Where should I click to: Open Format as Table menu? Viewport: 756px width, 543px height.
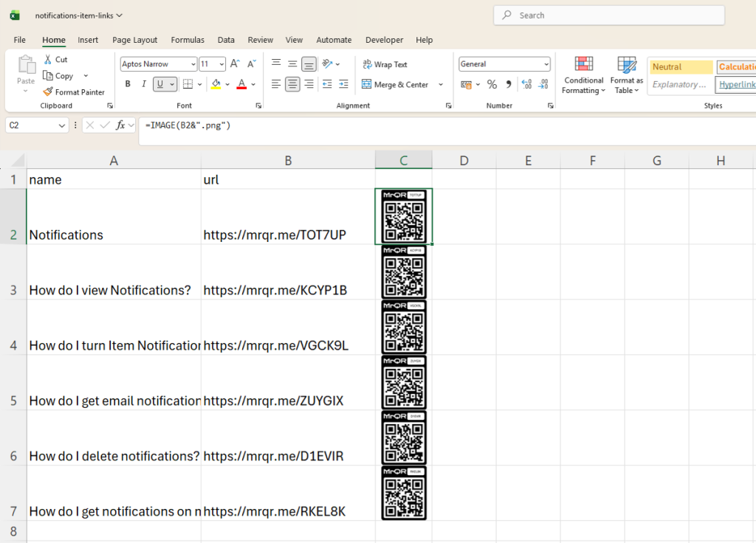click(x=626, y=75)
